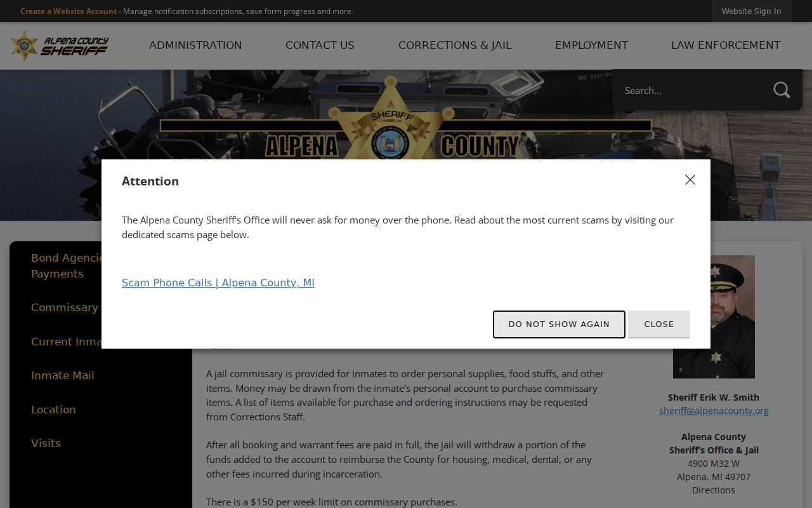Open Create a Website Account link
Image resolution: width=812 pixels, height=508 pixels.
tap(69, 11)
